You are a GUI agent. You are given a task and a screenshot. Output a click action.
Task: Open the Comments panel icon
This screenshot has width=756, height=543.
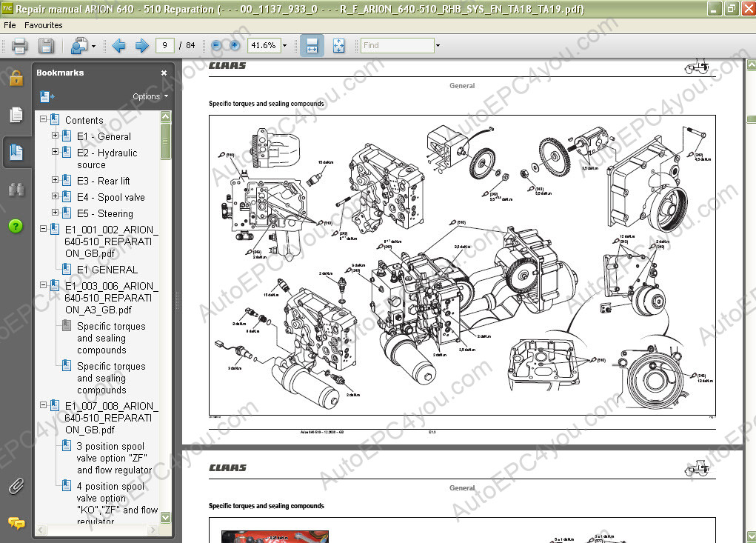tap(16, 522)
